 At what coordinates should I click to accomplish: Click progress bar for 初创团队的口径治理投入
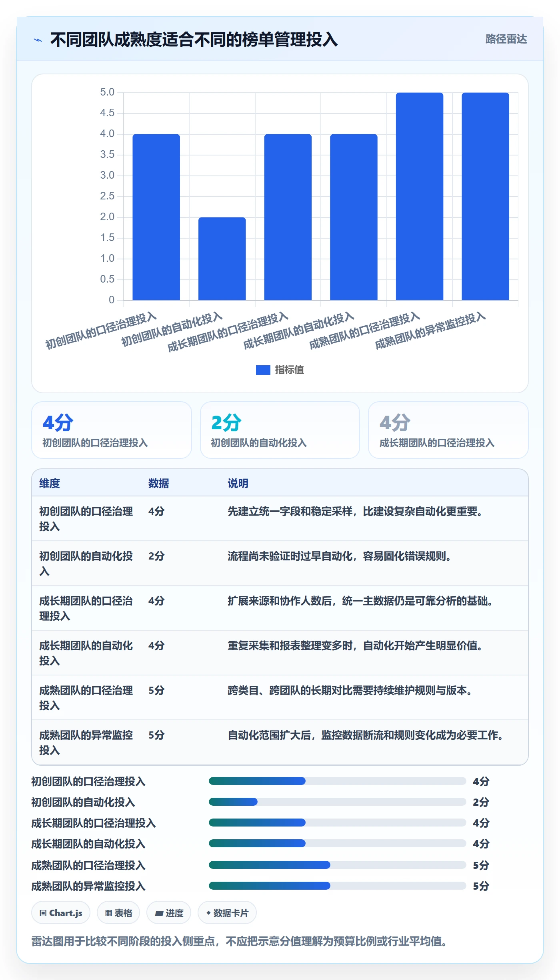click(338, 781)
